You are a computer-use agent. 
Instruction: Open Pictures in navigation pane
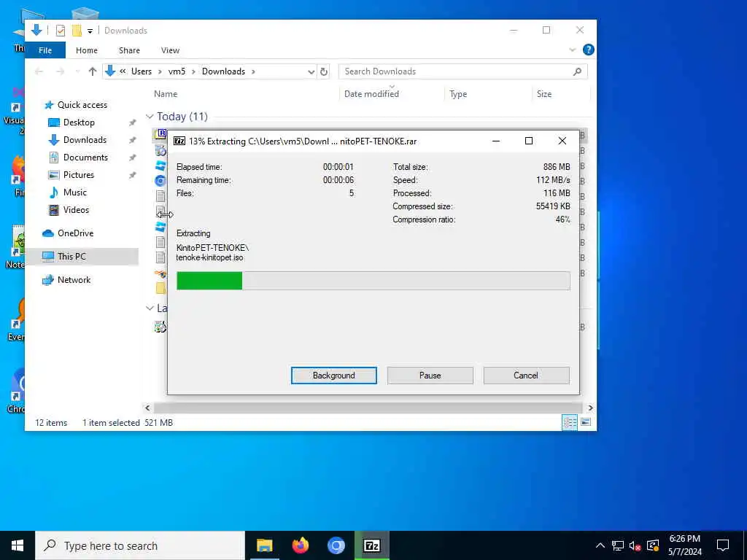click(78, 175)
